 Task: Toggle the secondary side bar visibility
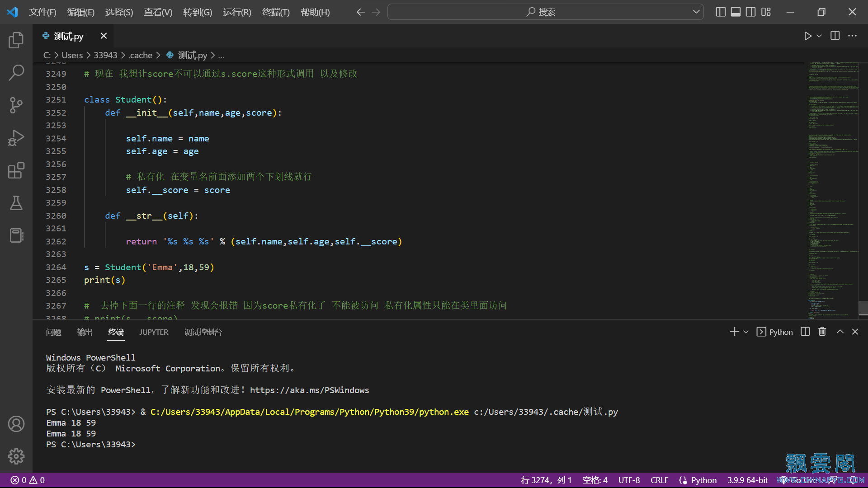tap(750, 12)
